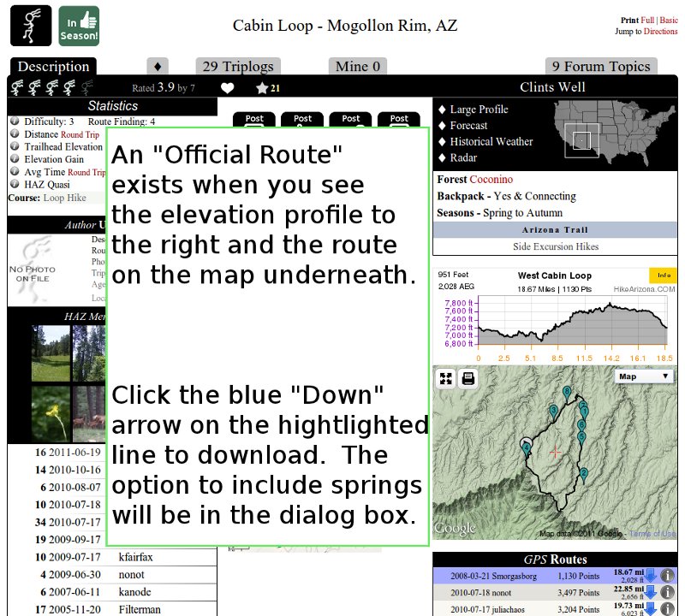Click the HikeArizona kokopelli logo
Viewport: 685px width, 616px height.
(31, 26)
